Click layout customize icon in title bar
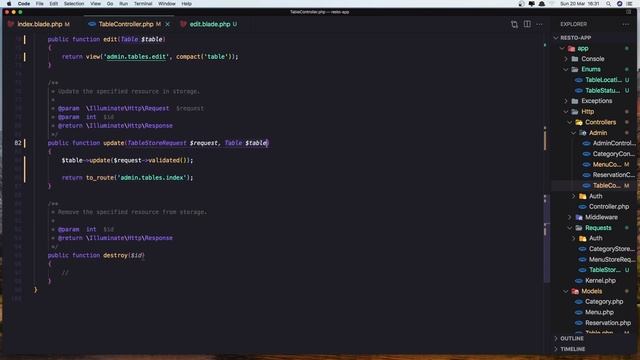This screenshot has width=640, height=360. [629, 12]
